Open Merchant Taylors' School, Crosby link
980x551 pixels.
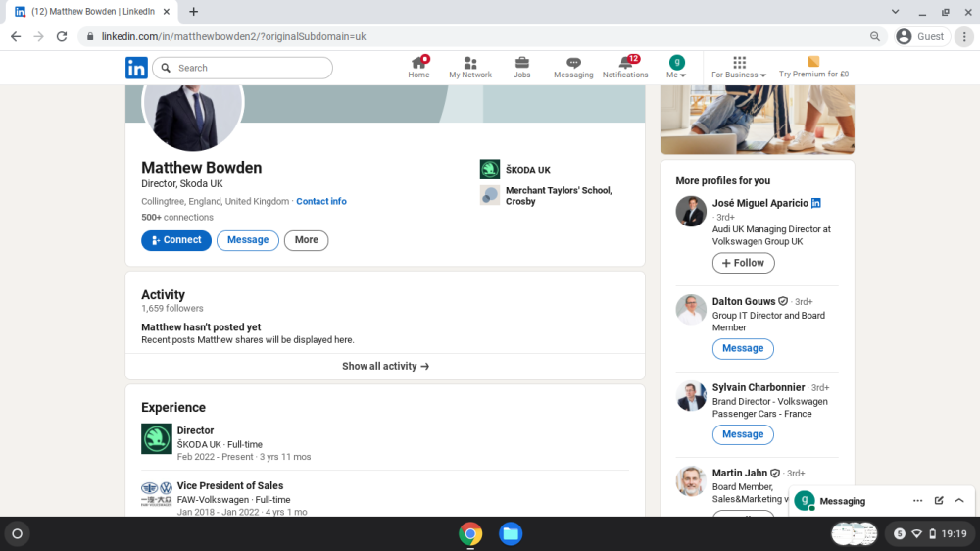point(546,196)
